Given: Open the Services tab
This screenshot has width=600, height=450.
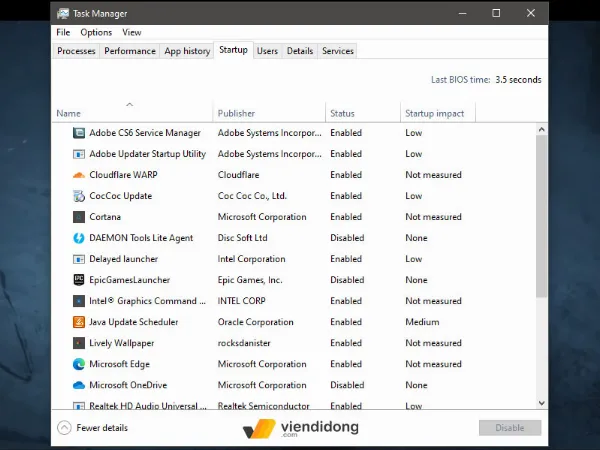Looking at the screenshot, I should pyautogui.click(x=337, y=51).
